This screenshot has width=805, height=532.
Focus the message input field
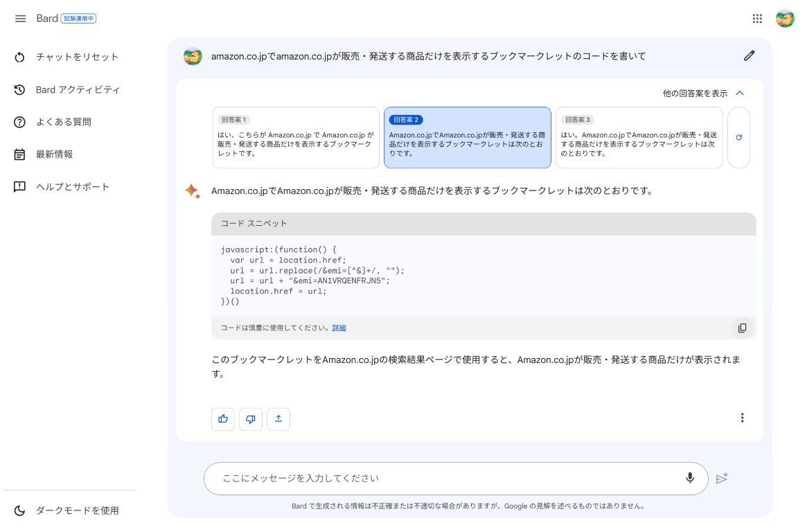(x=456, y=479)
